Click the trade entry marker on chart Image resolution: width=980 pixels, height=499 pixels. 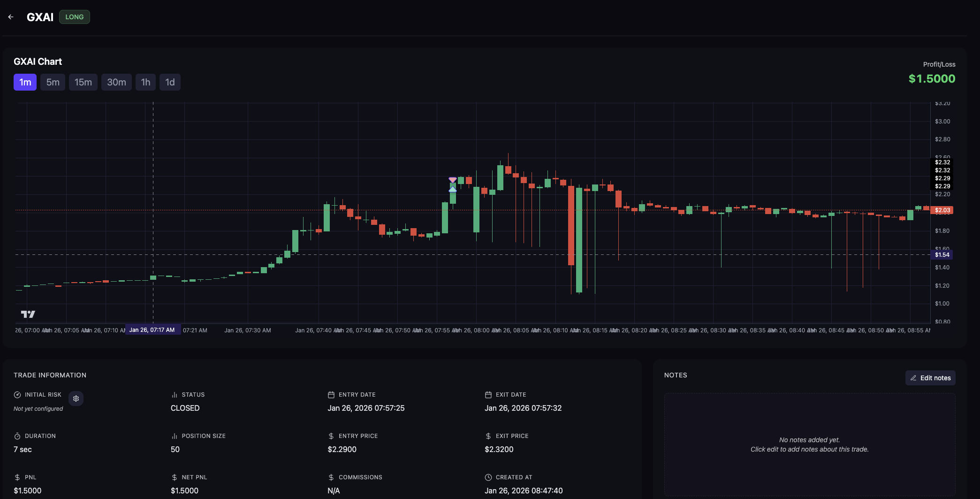(453, 189)
